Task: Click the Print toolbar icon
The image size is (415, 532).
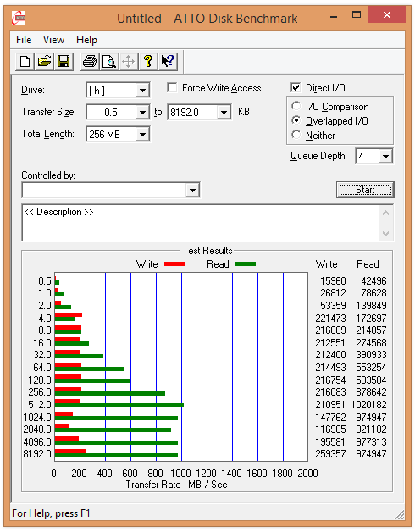Action: pos(90,61)
